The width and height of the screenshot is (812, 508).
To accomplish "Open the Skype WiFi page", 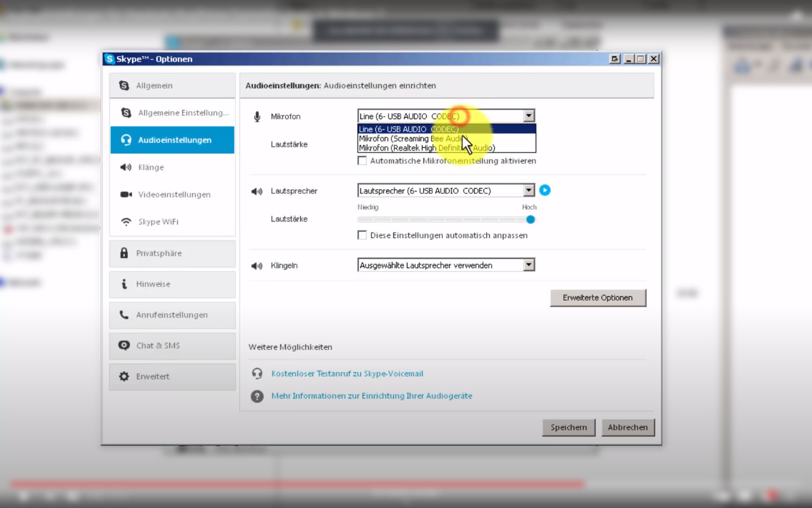I will (172, 222).
